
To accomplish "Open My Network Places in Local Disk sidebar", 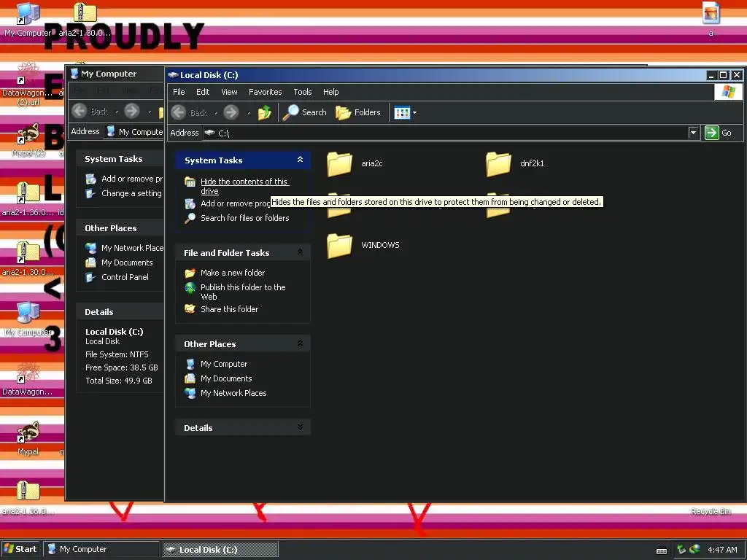I will (233, 393).
